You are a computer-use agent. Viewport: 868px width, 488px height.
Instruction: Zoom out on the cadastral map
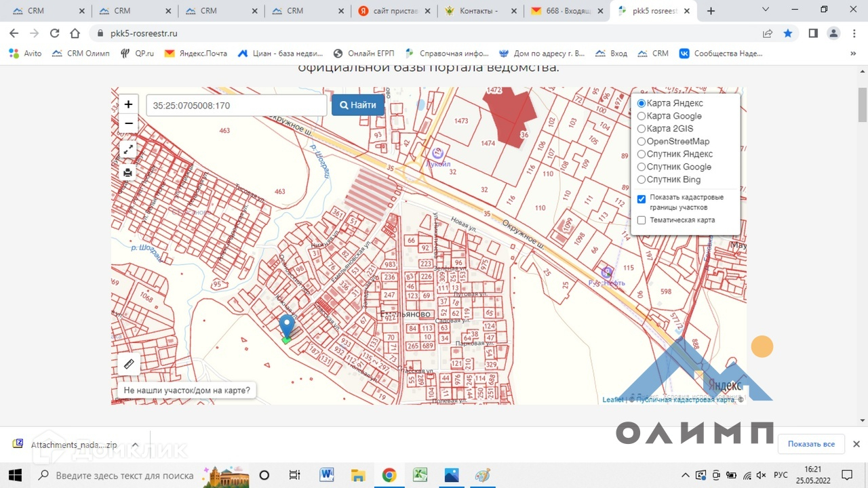[128, 123]
